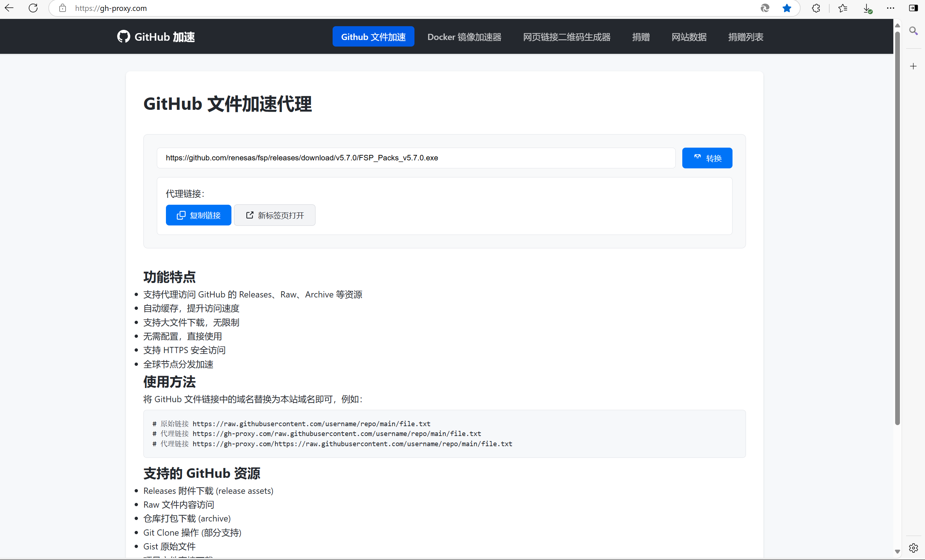This screenshot has width=925, height=560.
Task: Click the 功能特点 heading
Action: click(169, 277)
